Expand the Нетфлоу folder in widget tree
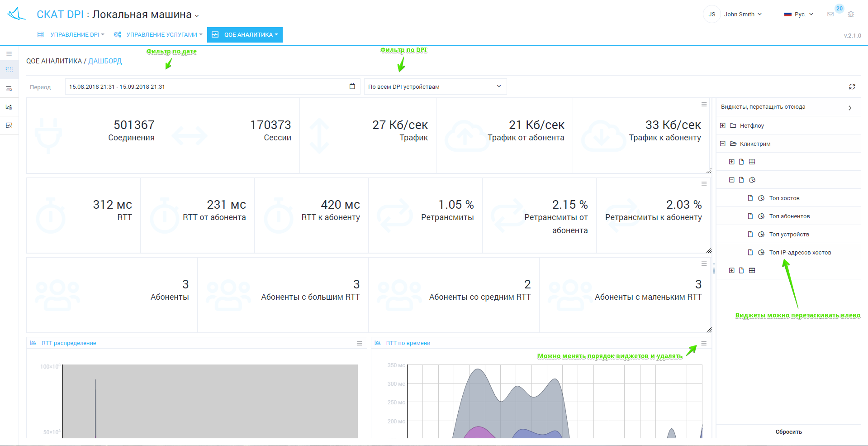The height and width of the screenshot is (446, 868). click(x=723, y=125)
